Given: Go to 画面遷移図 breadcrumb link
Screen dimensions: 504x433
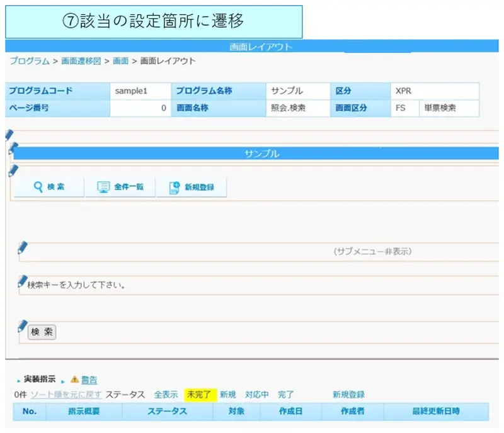Looking at the screenshot, I should pyautogui.click(x=81, y=61).
